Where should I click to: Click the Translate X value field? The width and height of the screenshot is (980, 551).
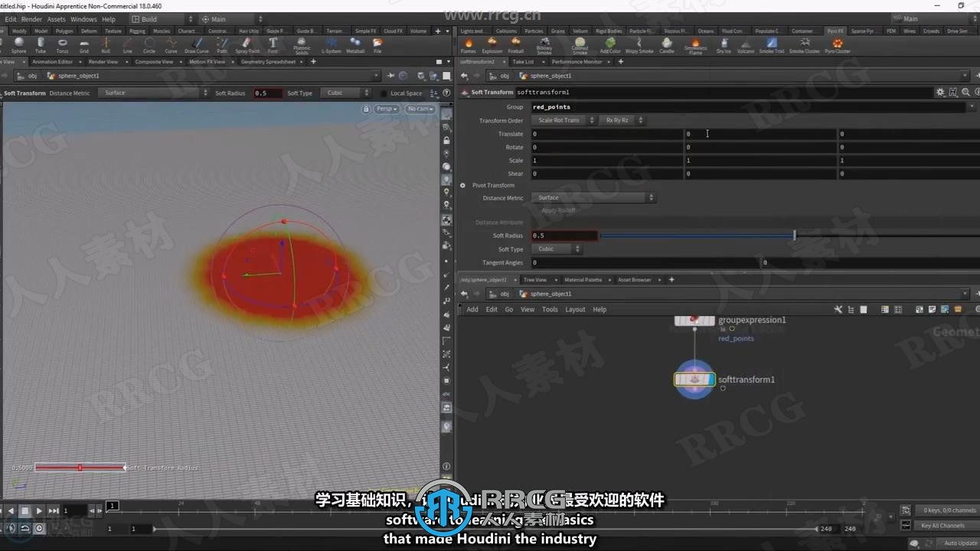(x=606, y=134)
